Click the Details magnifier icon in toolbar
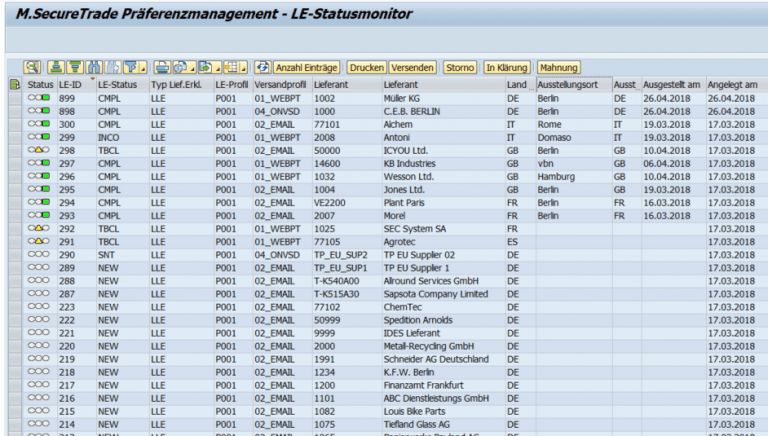The image size is (768, 436). 33,67
